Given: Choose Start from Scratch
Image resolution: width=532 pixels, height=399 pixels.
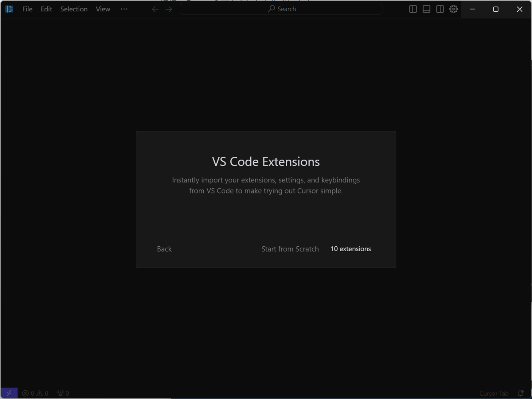Looking at the screenshot, I should (290, 249).
